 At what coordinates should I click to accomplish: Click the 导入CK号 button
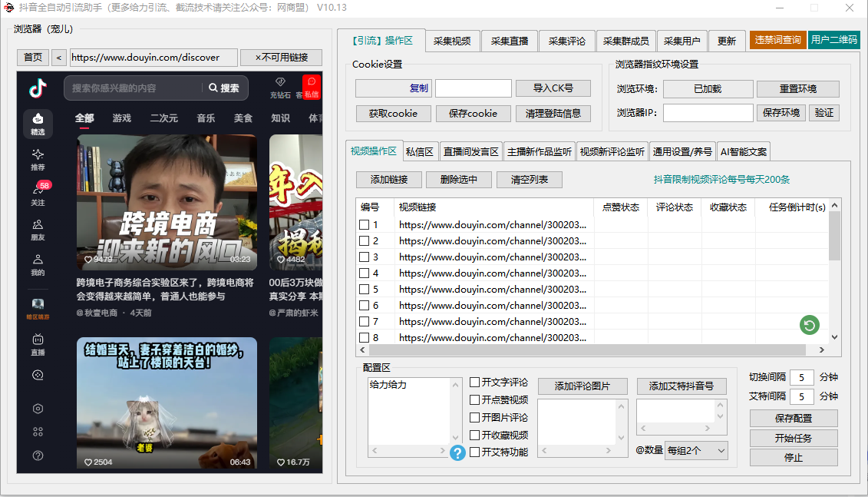click(x=553, y=88)
